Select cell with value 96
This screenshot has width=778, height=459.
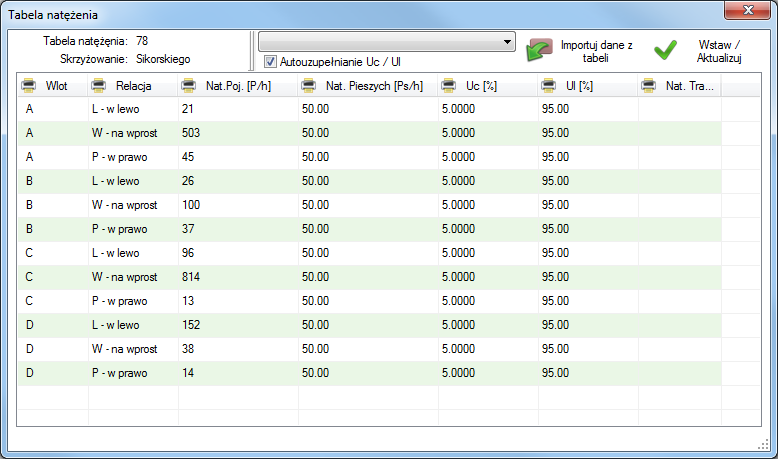(238, 253)
